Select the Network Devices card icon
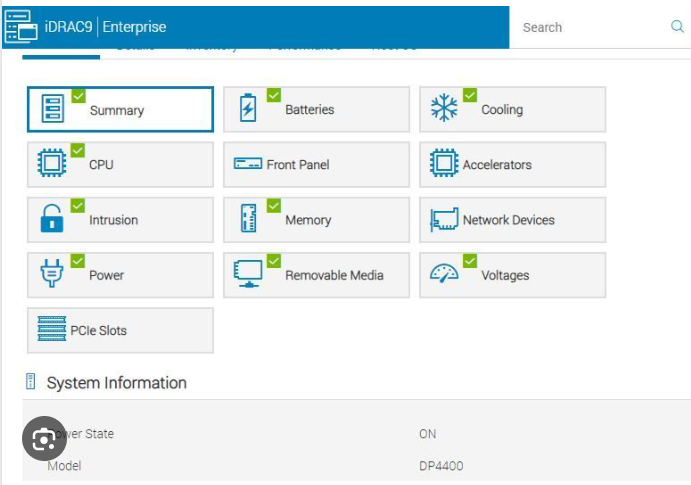Viewport: 691px width, 485px height. (x=444, y=220)
